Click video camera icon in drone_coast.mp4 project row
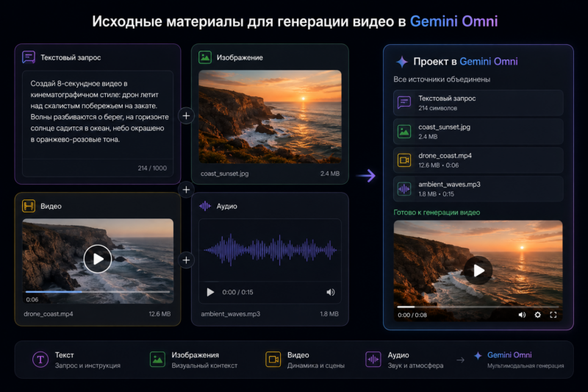The width and height of the screenshot is (588, 392). (x=404, y=160)
